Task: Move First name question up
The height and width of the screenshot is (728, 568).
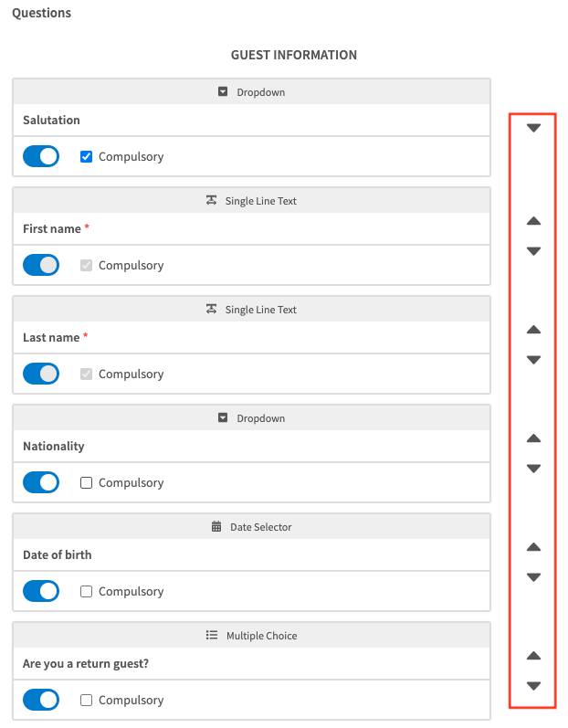Action: tap(534, 221)
